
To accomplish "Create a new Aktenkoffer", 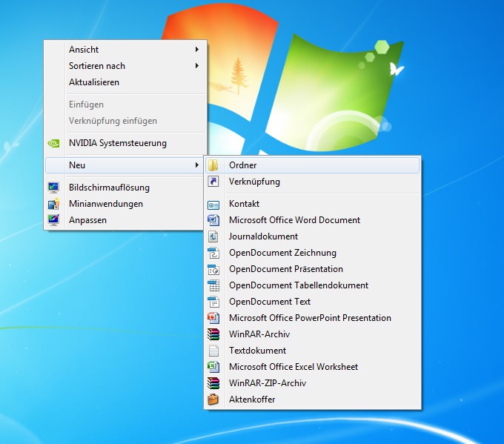I will (313, 400).
